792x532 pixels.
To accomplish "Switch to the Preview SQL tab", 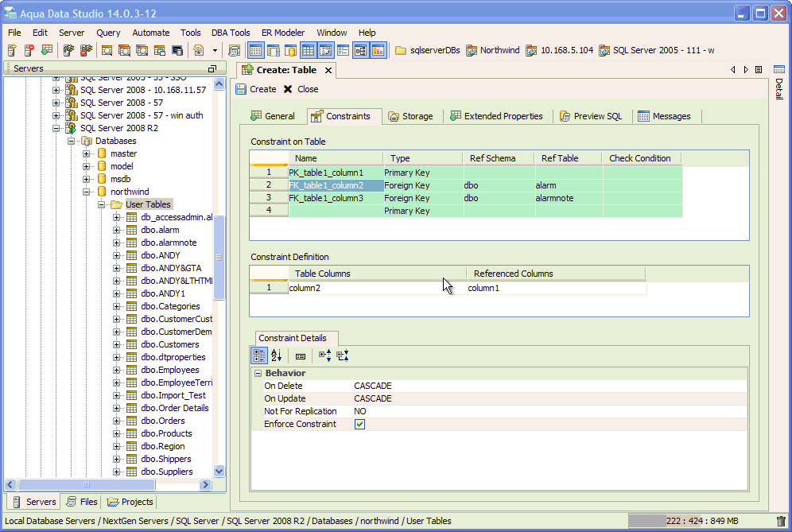I will coord(591,116).
